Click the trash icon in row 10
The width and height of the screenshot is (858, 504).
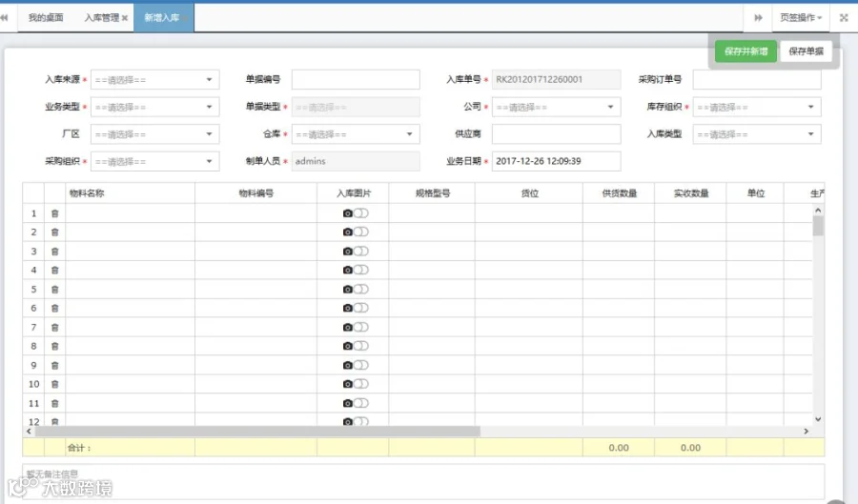pyautogui.click(x=54, y=384)
